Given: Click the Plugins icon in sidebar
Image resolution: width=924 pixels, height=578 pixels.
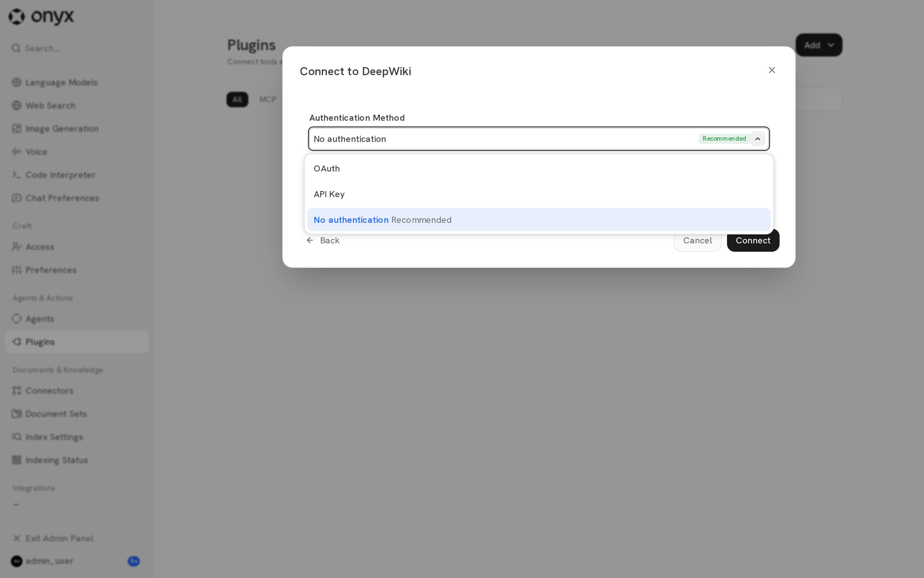Looking at the screenshot, I should (x=16, y=342).
